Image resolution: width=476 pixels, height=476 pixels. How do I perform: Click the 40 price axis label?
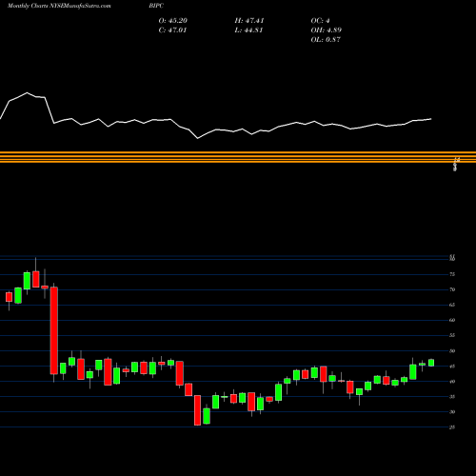pos(452,382)
